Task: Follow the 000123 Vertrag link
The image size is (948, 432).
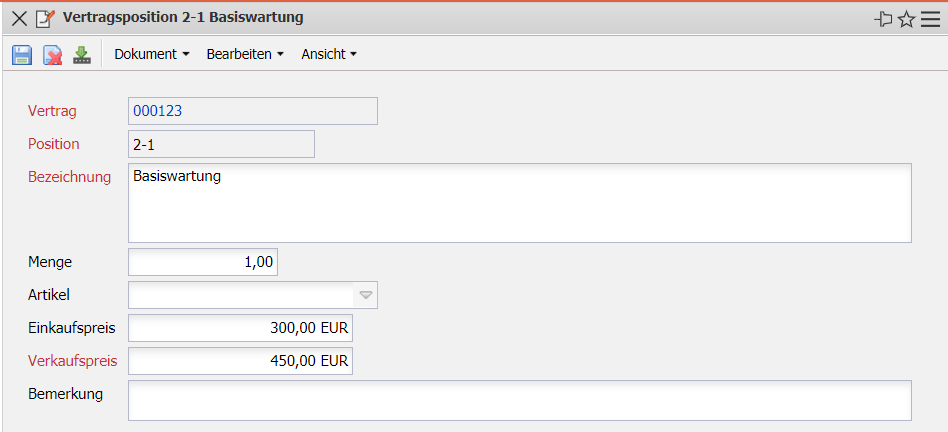Action: click(x=157, y=111)
